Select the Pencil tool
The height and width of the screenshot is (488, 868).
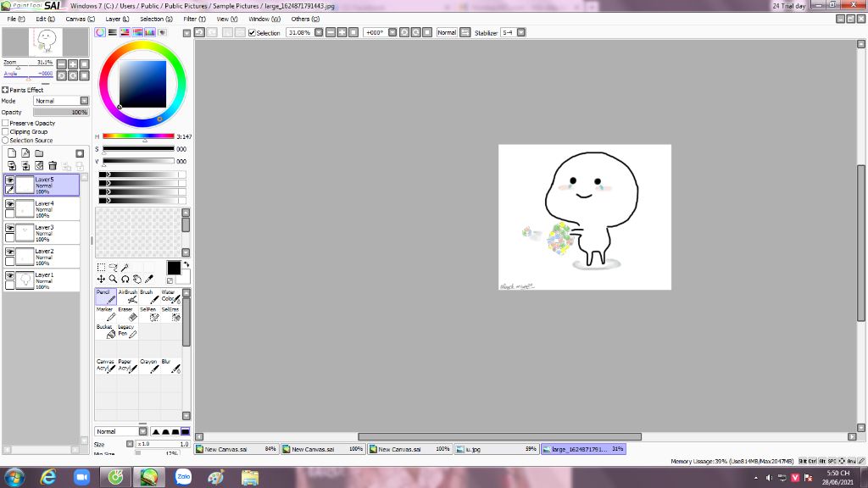106,297
